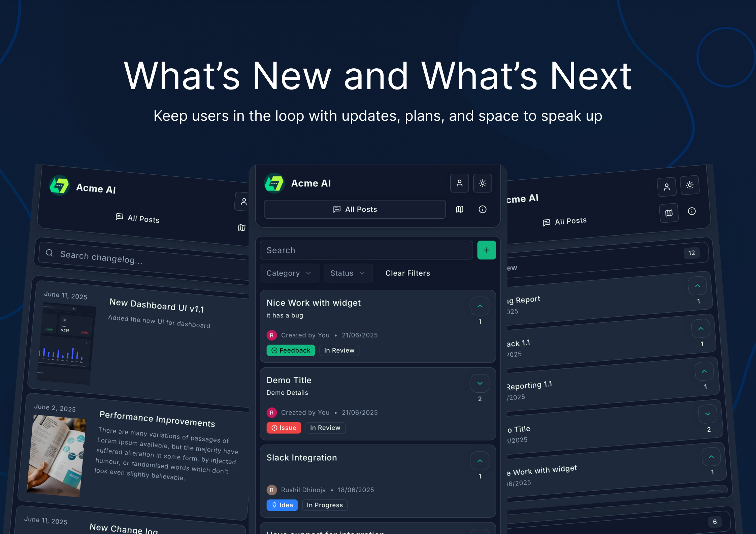
Task: Select All Posts tab in left panel
Action: (x=137, y=218)
